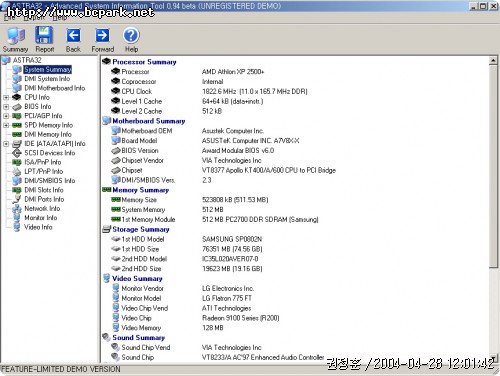The height and width of the screenshot is (376, 500).
Task: Select Network Info tree item
Action: click(x=42, y=208)
